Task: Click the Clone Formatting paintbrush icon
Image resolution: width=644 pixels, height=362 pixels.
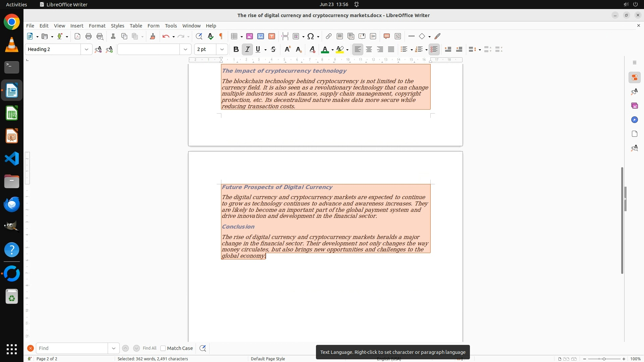Action: (x=152, y=36)
